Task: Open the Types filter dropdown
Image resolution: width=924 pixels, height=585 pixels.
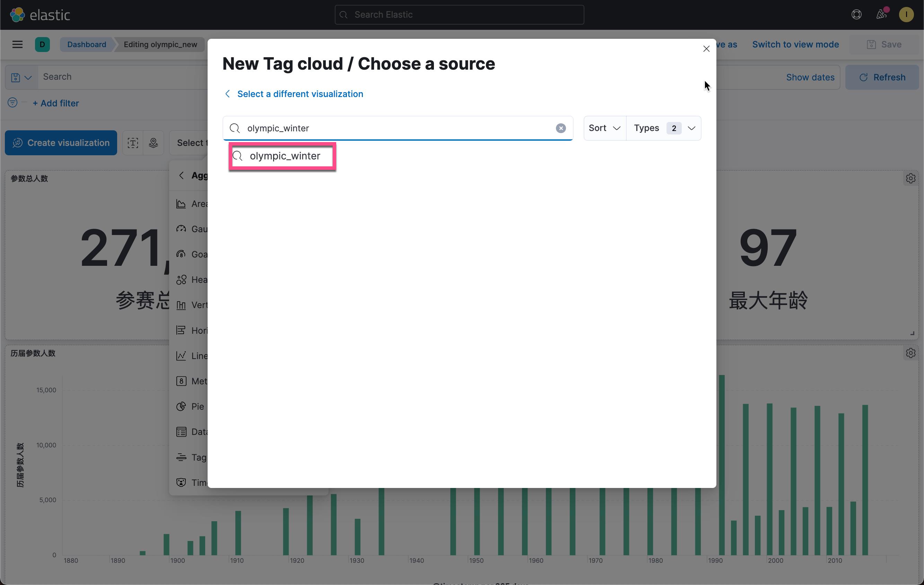Action: point(664,128)
